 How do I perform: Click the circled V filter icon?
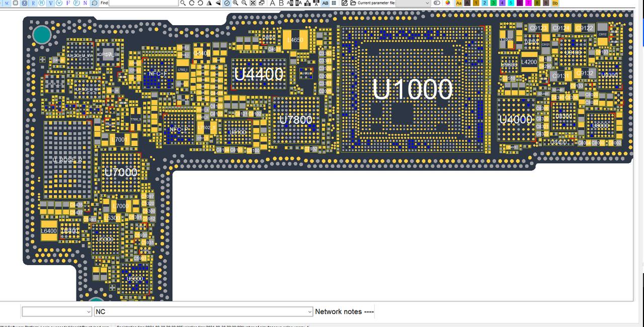(59, 3)
